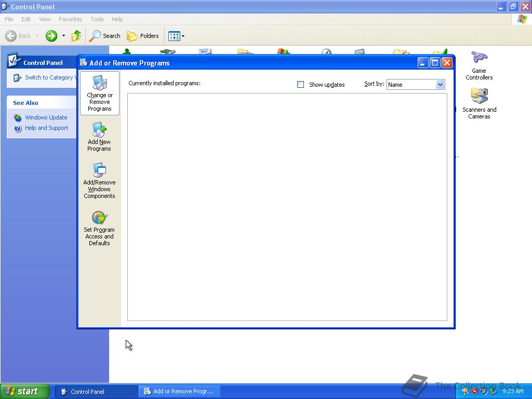The height and width of the screenshot is (399, 532).
Task: Enable the Show updates checkbox
Action: pyautogui.click(x=301, y=85)
